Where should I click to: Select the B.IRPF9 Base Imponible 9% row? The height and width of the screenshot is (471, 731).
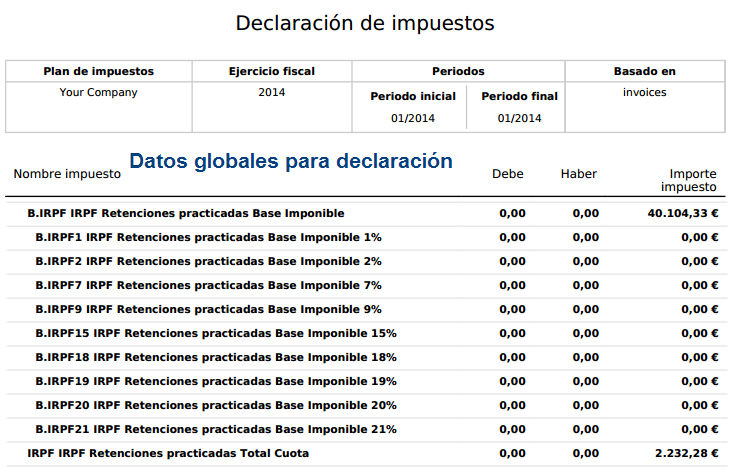208,310
